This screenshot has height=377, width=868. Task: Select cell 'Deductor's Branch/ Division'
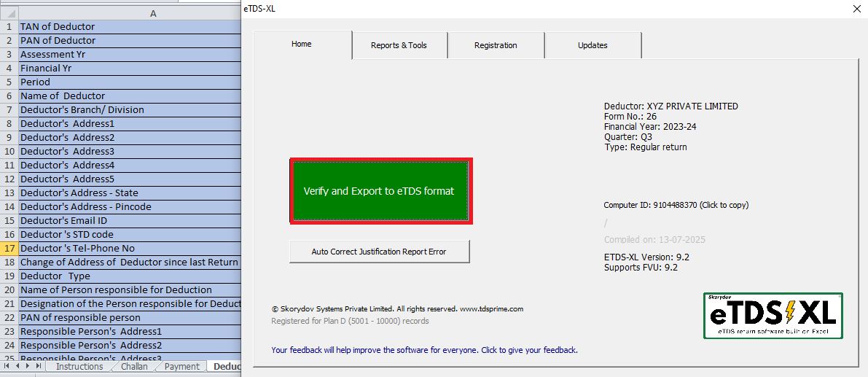coord(130,109)
